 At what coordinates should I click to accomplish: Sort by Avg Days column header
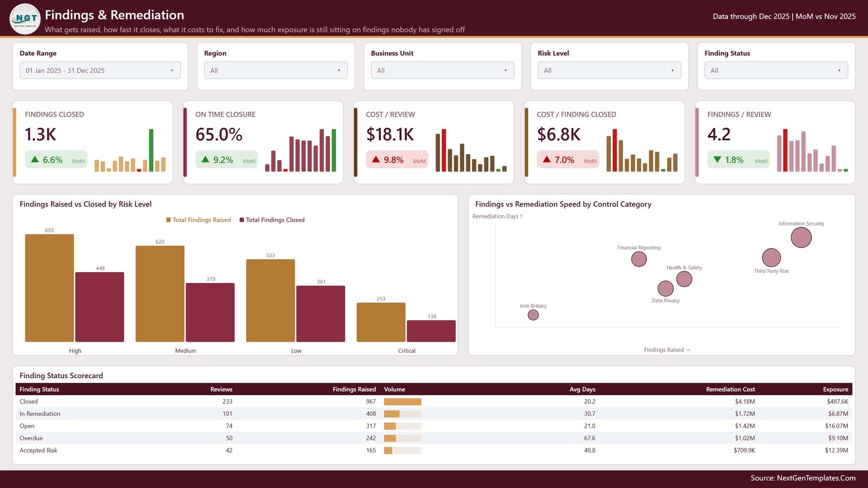(x=582, y=389)
